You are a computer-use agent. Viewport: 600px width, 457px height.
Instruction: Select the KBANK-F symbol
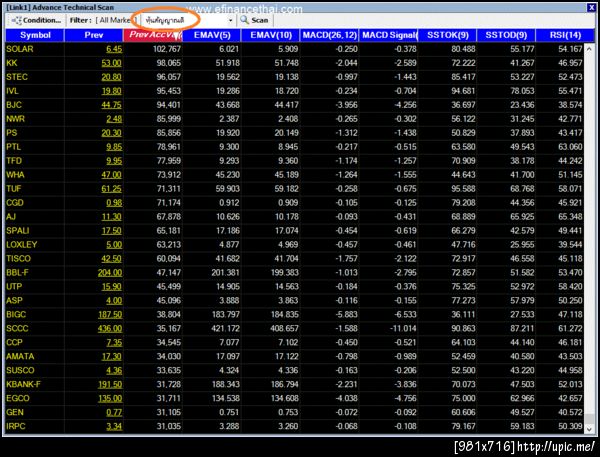23,384
